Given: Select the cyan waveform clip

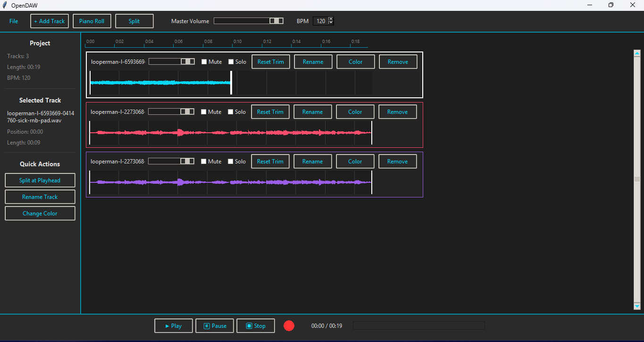Looking at the screenshot, I should coord(160,83).
